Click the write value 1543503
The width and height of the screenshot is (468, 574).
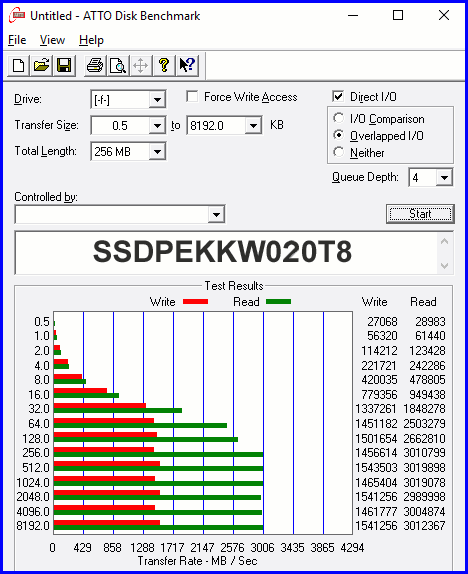pos(376,468)
